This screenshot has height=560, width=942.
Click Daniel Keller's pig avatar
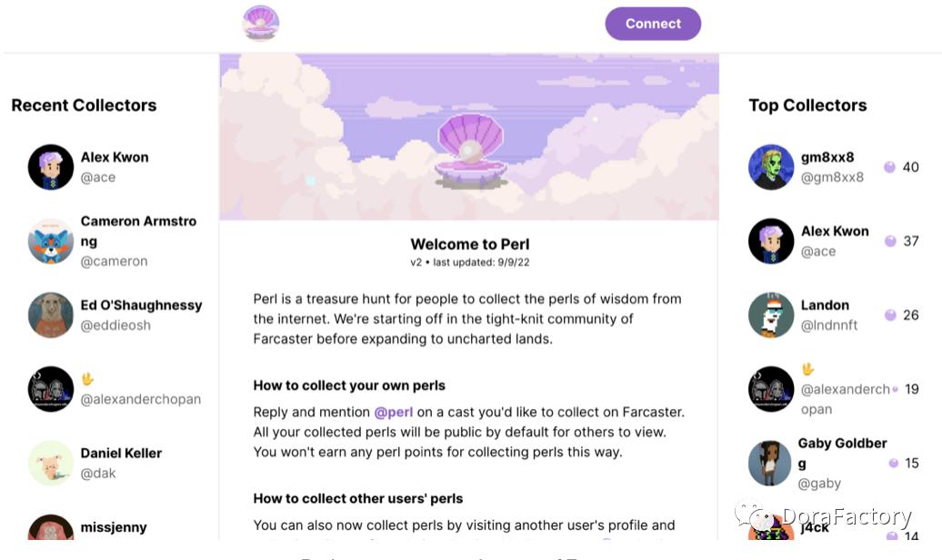51,463
